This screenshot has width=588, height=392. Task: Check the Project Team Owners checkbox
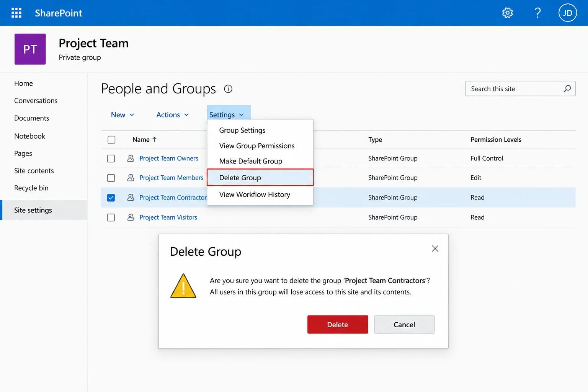111,158
